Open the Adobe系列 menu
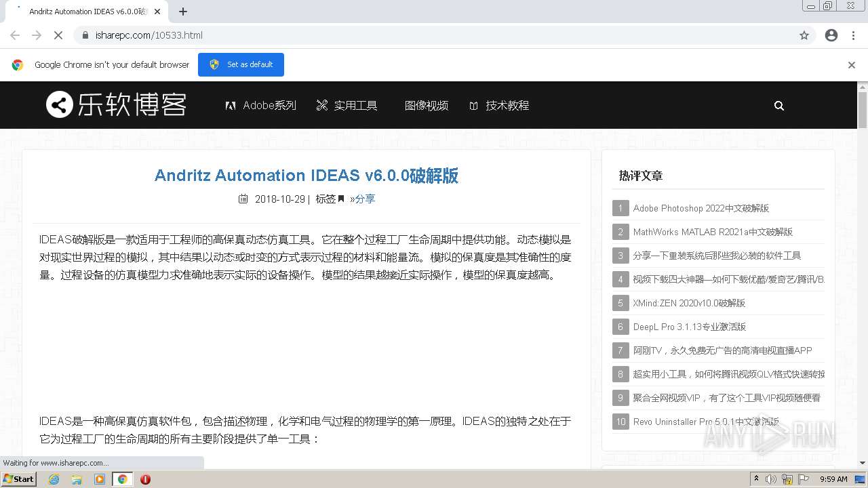This screenshot has height=488, width=868. [x=261, y=106]
